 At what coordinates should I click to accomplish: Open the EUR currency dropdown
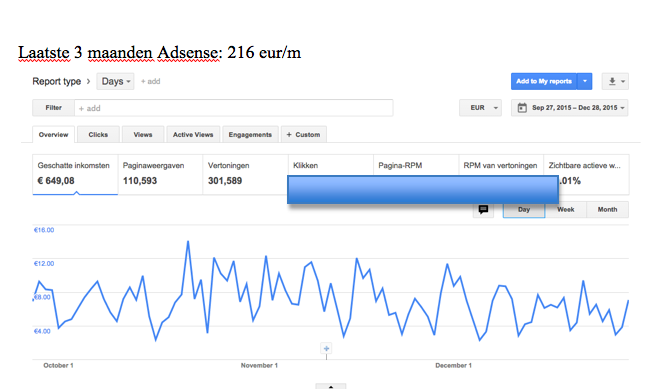coord(480,108)
